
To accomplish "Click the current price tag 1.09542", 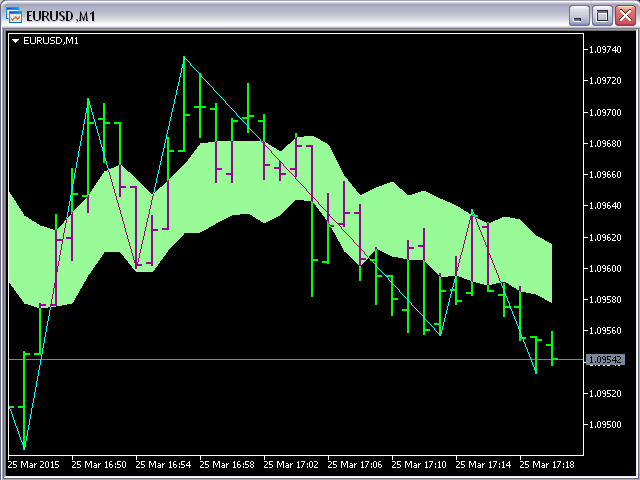I will [606, 359].
